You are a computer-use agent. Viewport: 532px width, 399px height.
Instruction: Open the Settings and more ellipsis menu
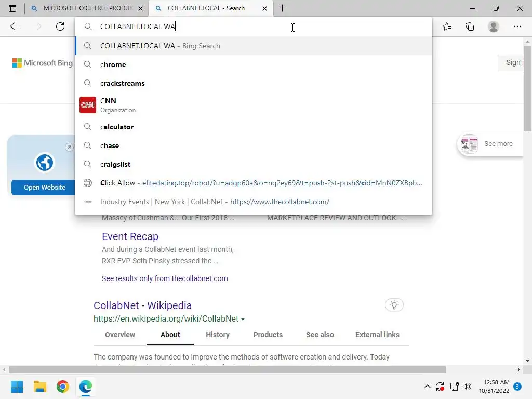517,26
